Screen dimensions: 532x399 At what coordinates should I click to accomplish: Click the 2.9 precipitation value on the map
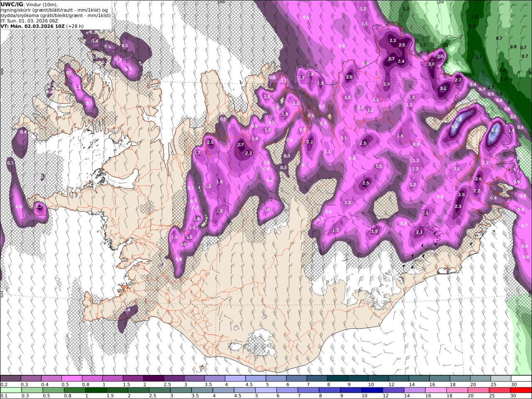[349, 77]
